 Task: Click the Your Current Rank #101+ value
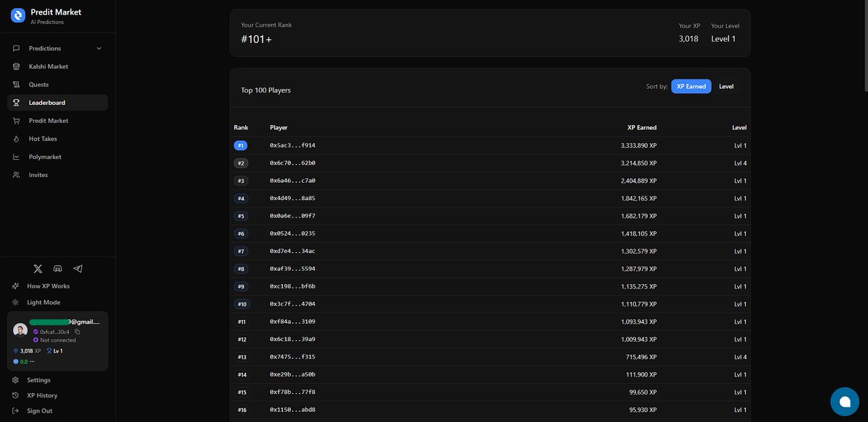(257, 39)
